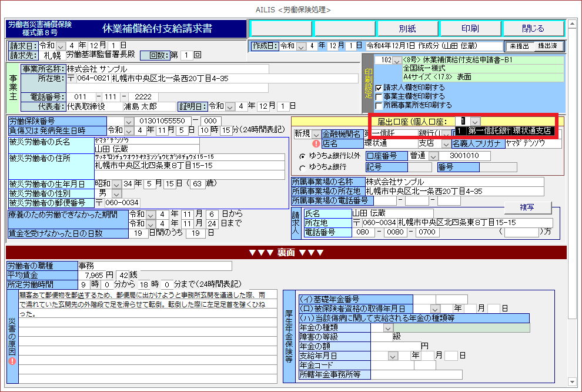The height and width of the screenshot is (392, 582).
Task: Open print form number 102 dropdown
Action: tap(397, 61)
